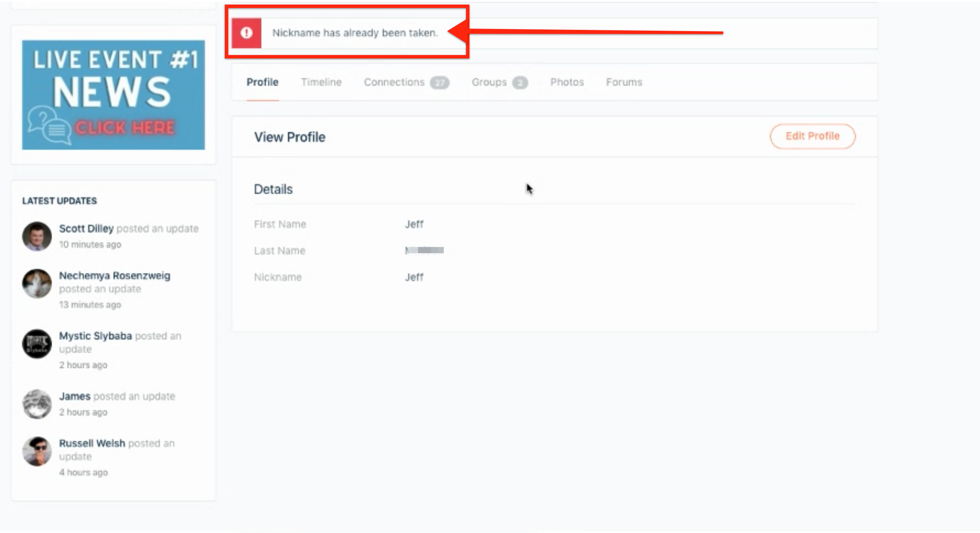Open Scott Dilley's profile link
This screenshot has height=533, width=980.
(x=86, y=229)
